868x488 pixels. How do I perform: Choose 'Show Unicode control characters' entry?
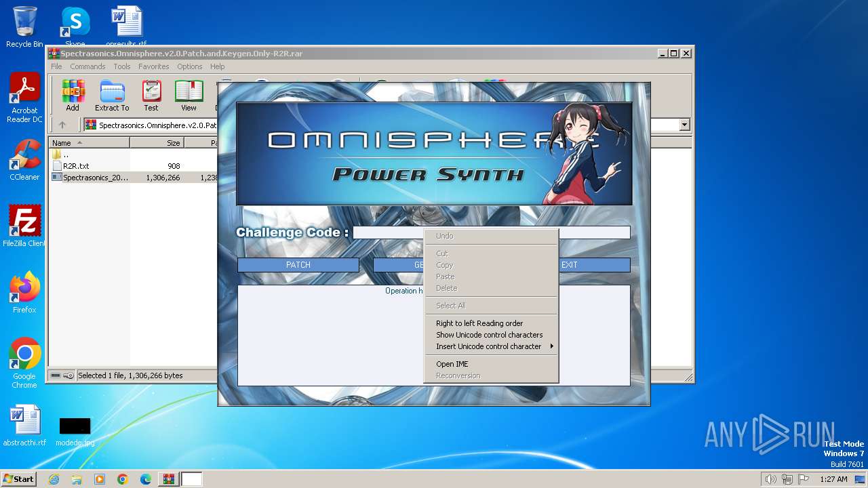pyautogui.click(x=491, y=335)
